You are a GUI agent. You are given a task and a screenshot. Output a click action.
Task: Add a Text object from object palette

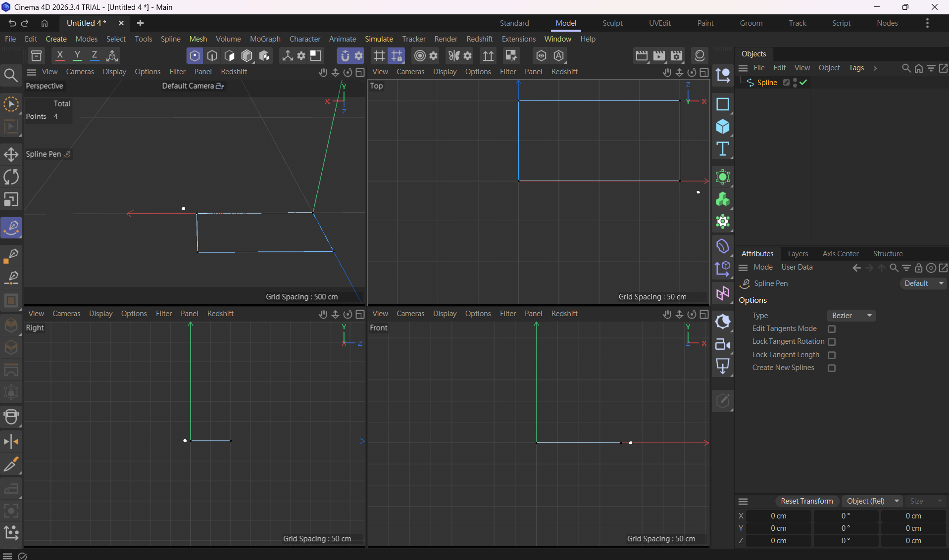pyautogui.click(x=723, y=149)
